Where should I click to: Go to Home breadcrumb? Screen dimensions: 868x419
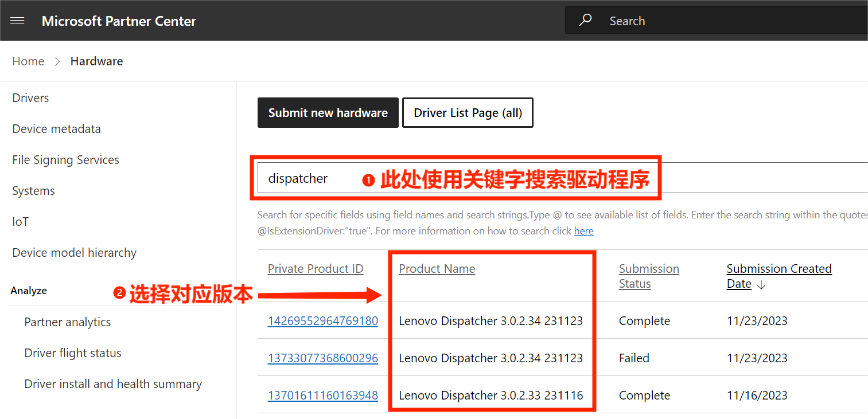[x=28, y=61]
